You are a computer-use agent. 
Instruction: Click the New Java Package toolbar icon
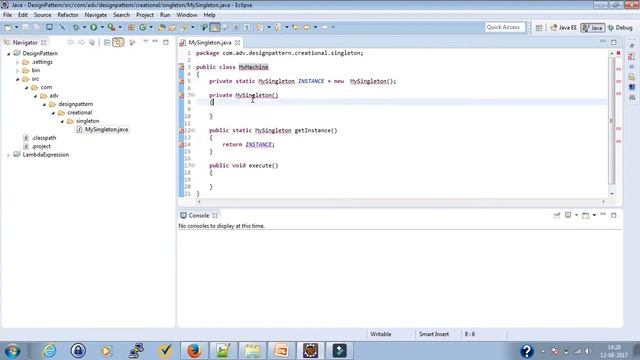point(131,27)
